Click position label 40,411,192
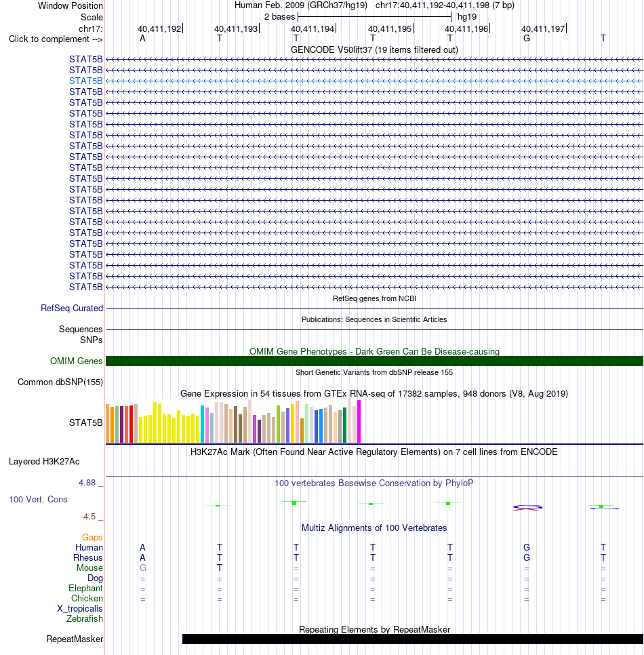This screenshot has height=655, width=644. pyautogui.click(x=159, y=29)
